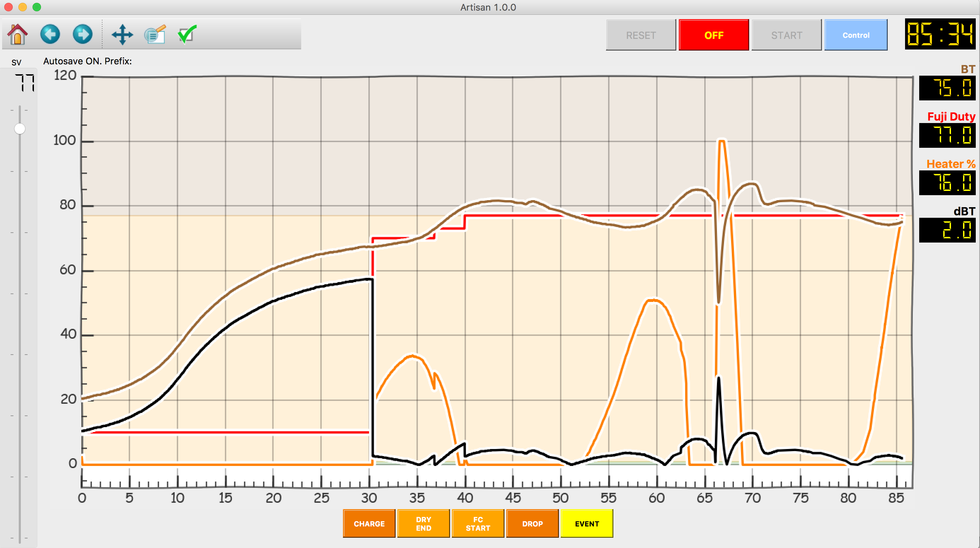
Task: Mark the CHARGE event
Action: point(369,524)
